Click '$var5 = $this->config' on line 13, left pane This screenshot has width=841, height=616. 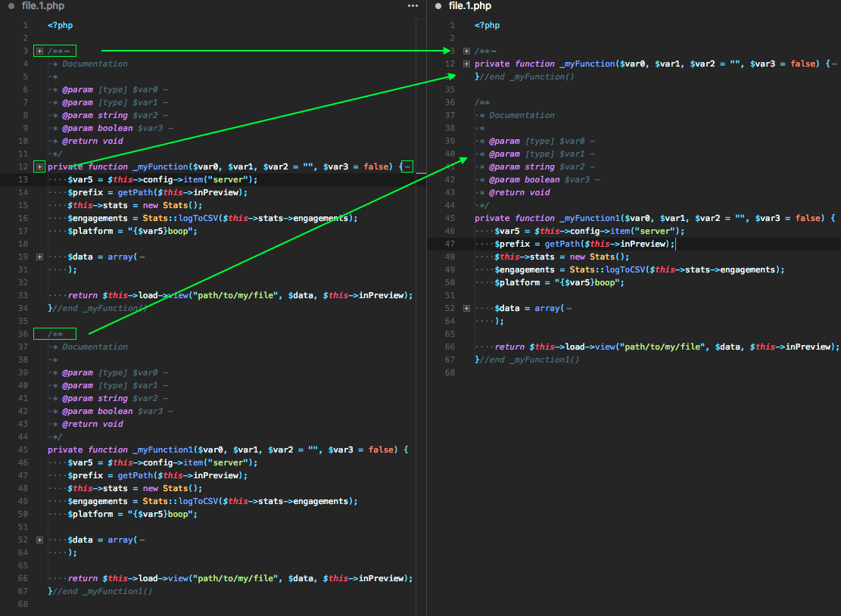(163, 179)
